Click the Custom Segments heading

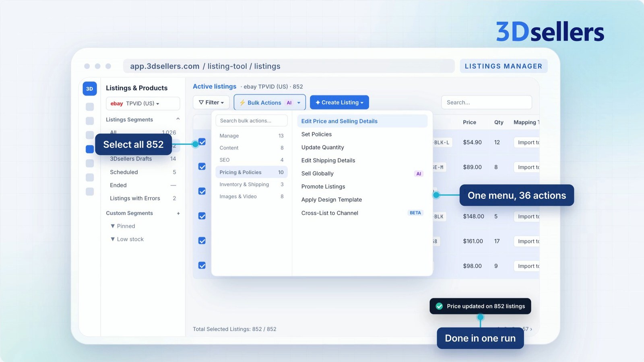tap(129, 213)
